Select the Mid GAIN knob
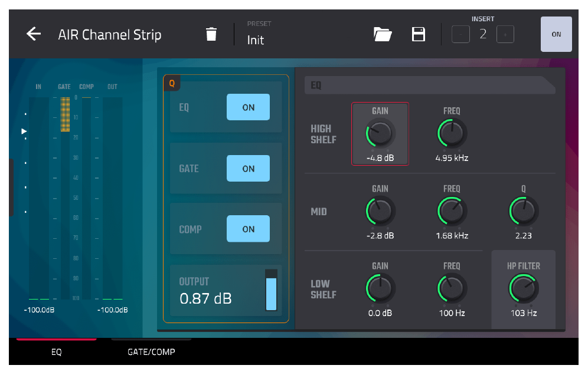 pos(380,211)
